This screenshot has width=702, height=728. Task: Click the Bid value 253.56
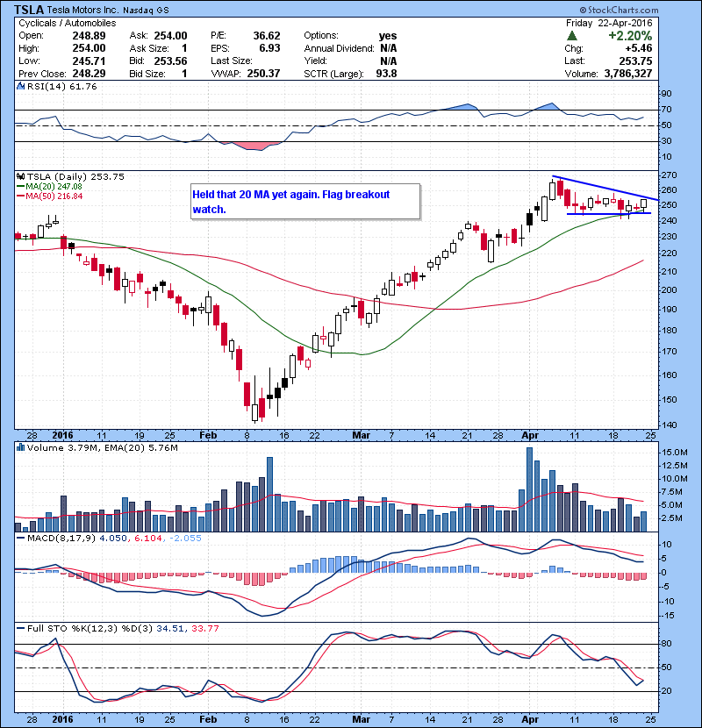[170, 61]
